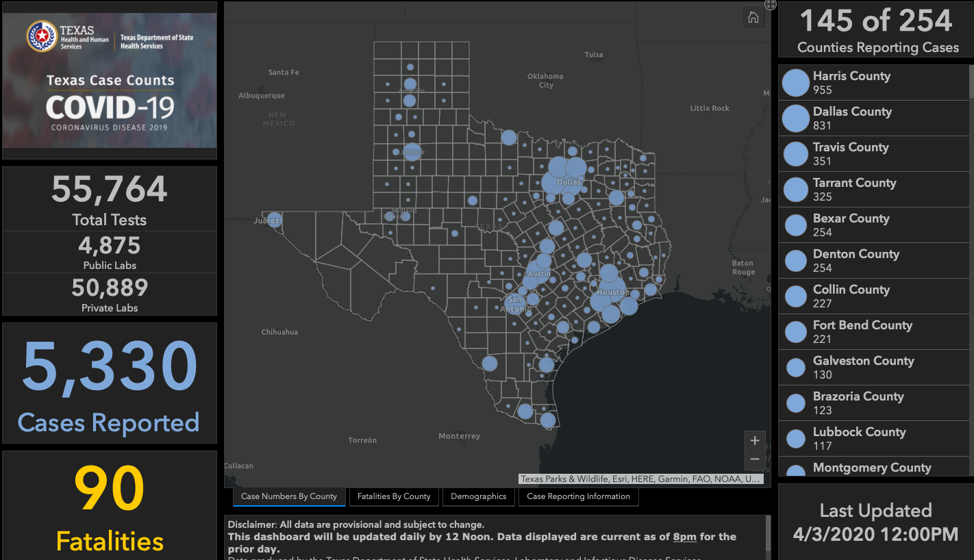The height and width of the screenshot is (560, 974).
Task: Zoom out with the map minus button
Action: pos(755,459)
